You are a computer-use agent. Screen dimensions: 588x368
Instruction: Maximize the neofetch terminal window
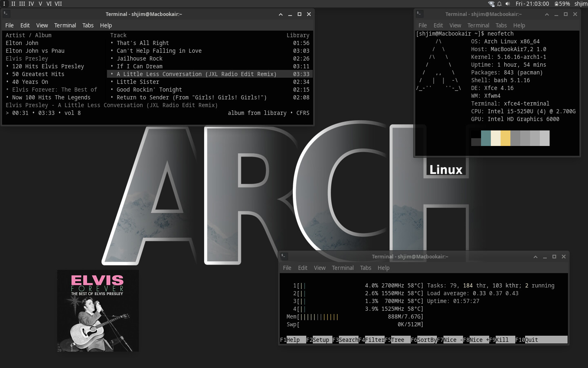click(566, 14)
